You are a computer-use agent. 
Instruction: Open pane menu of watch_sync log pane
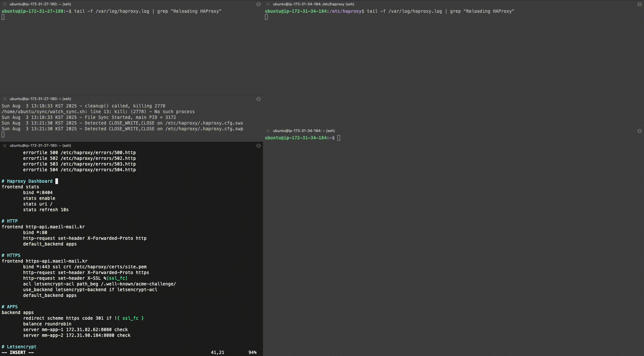pyautogui.click(x=259, y=99)
